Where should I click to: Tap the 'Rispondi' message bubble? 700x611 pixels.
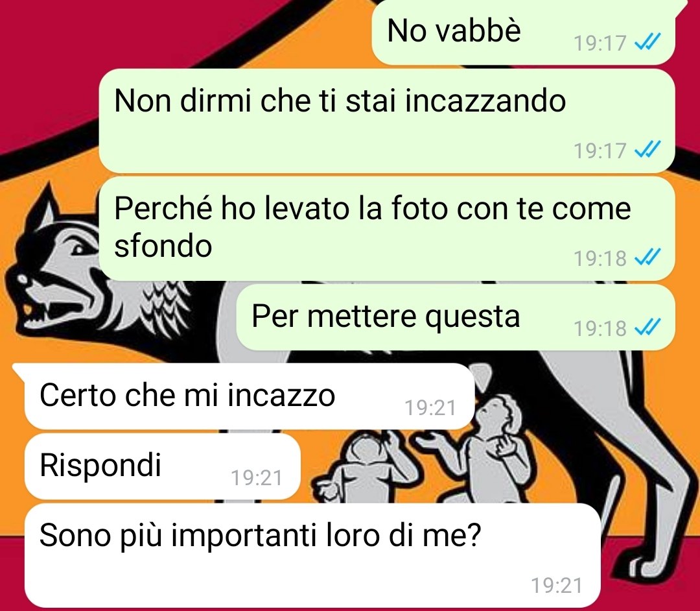(x=163, y=466)
